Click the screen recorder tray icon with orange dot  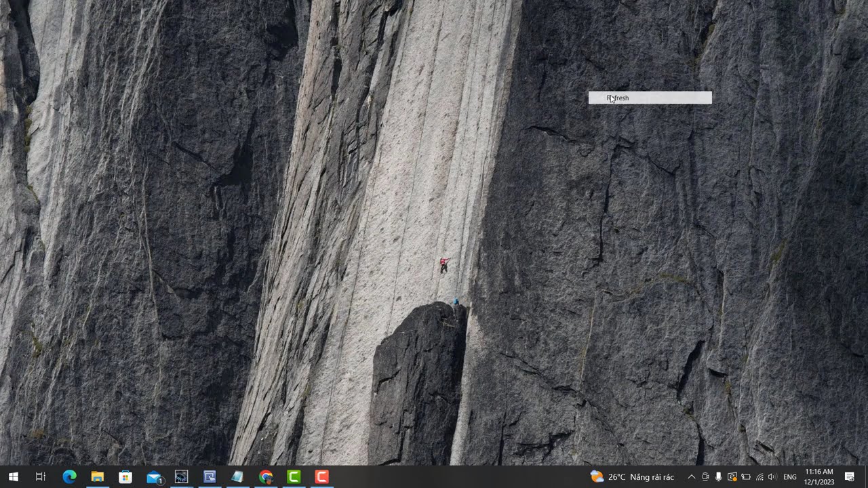pyautogui.click(x=732, y=477)
